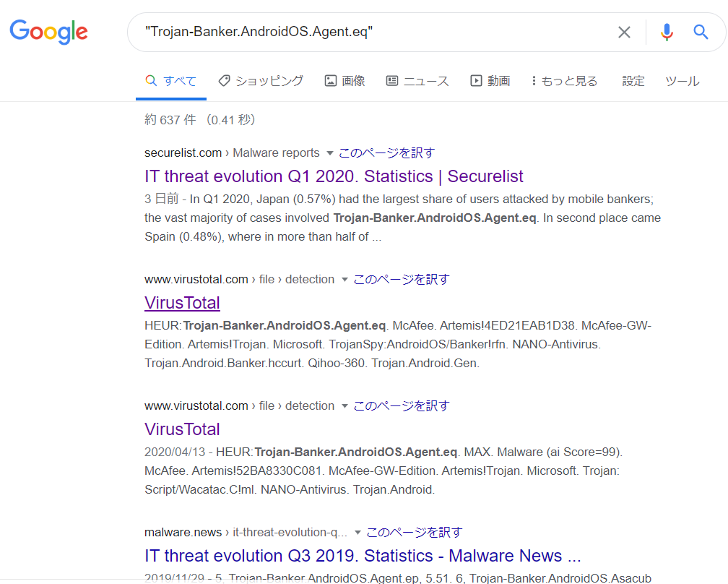This screenshot has width=728, height=584.
Task: Expand the もっと見る menu
Action: [564, 81]
